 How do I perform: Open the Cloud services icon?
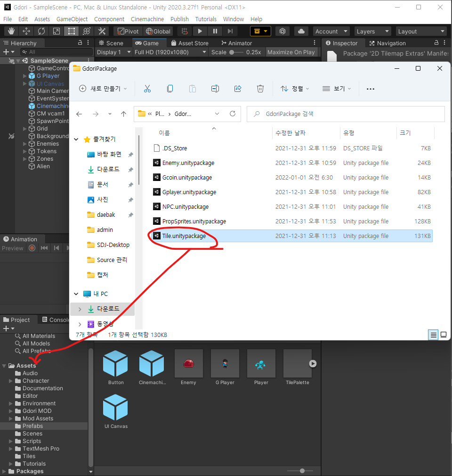[301, 31]
